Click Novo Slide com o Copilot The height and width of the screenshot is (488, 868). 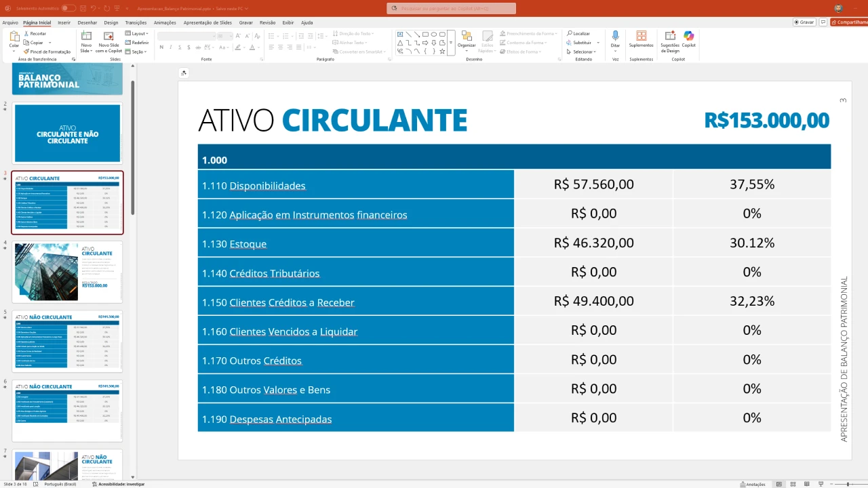tap(108, 41)
